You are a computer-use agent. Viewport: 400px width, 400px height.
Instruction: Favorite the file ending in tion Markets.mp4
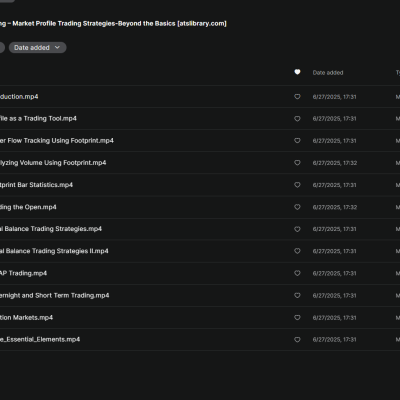coord(297,318)
